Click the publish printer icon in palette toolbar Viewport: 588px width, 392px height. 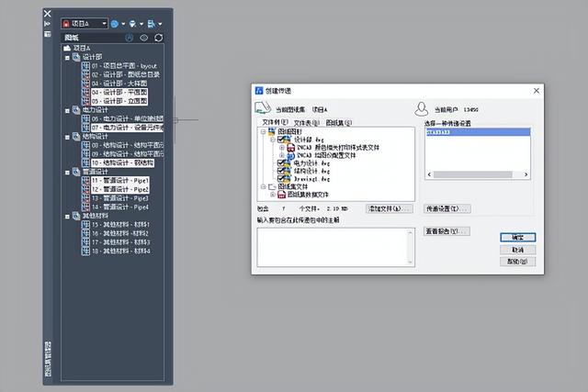pyautogui.click(x=132, y=23)
